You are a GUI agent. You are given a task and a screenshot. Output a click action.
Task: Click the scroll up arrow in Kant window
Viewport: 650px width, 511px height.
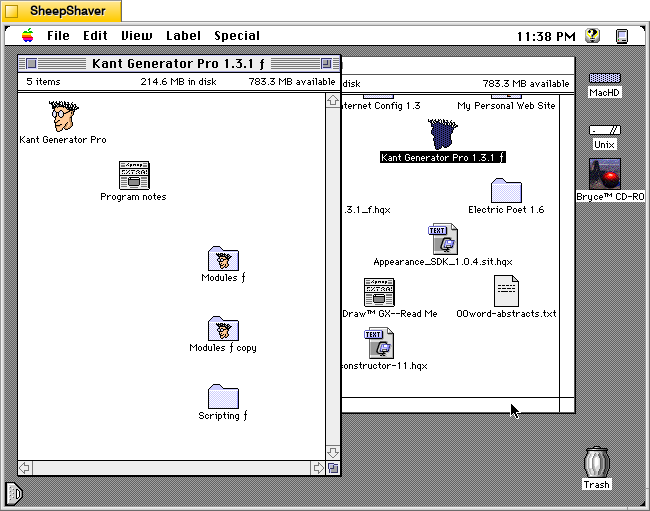(x=333, y=101)
